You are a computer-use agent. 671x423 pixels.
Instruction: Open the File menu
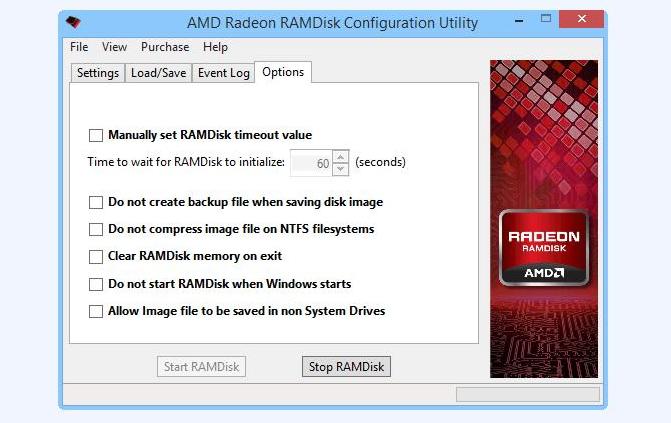click(79, 47)
